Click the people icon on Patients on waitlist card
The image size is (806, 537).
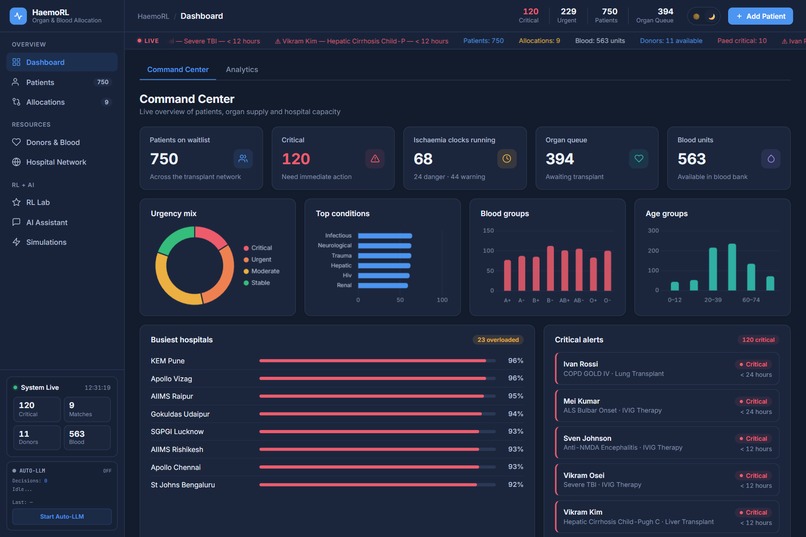click(x=243, y=158)
